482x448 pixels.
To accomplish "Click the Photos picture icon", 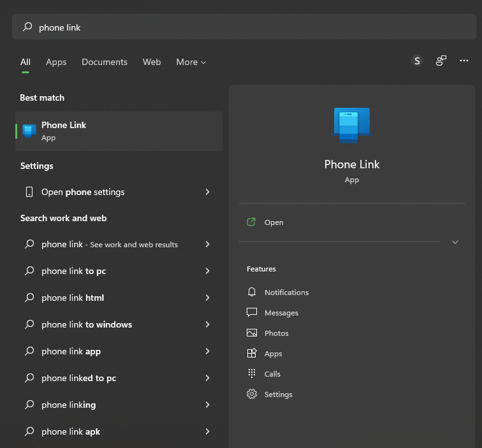I will click(x=252, y=333).
